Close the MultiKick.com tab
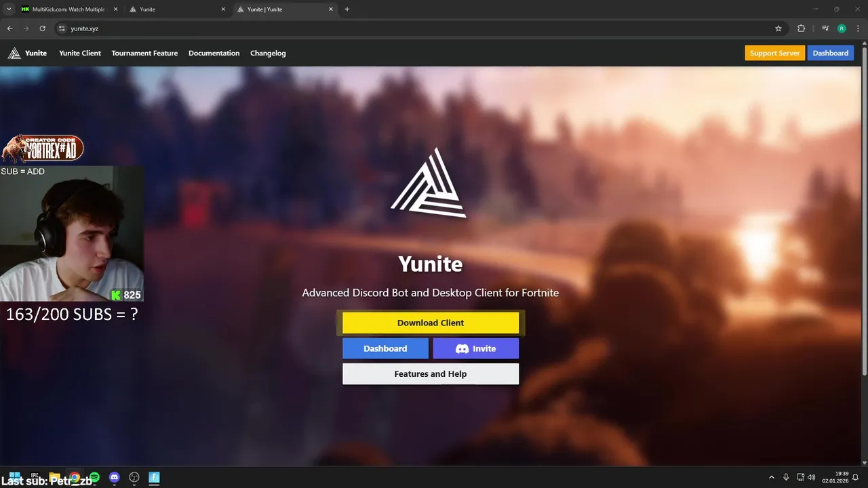868x488 pixels. pyautogui.click(x=115, y=9)
